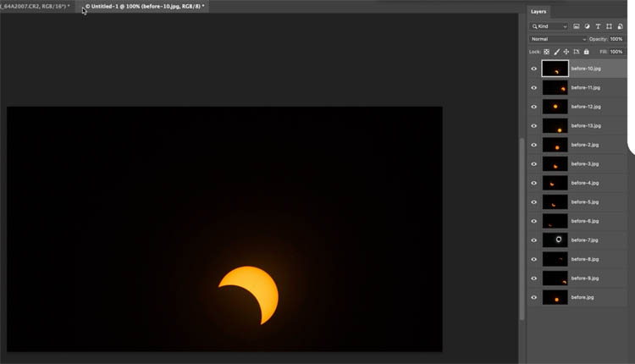Select the before-10.jpg layer thumbnail
635x364 pixels.
point(555,69)
